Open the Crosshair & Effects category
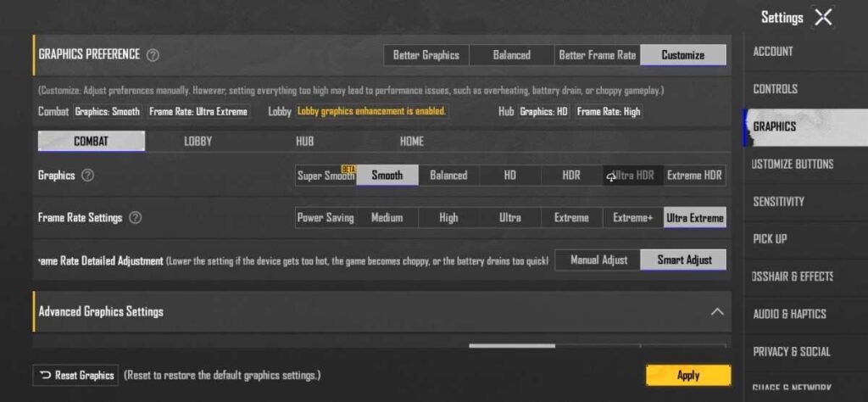The width and height of the screenshot is (868, 402). click(806, 276)
